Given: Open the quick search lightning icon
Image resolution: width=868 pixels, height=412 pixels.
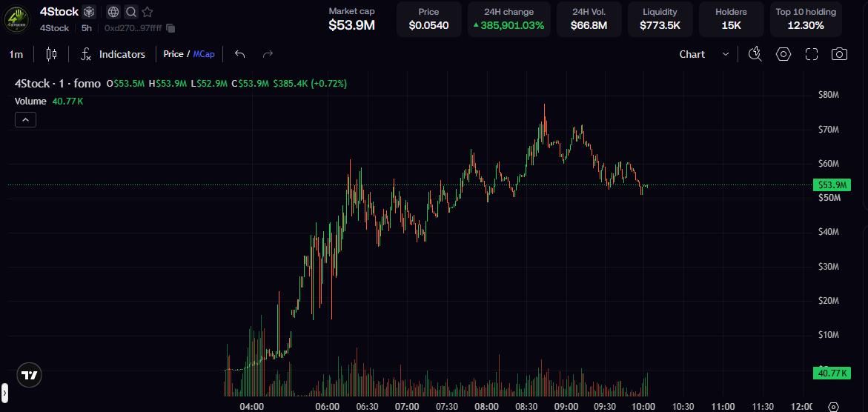Looking at the screenshot, I should [755, 54].
